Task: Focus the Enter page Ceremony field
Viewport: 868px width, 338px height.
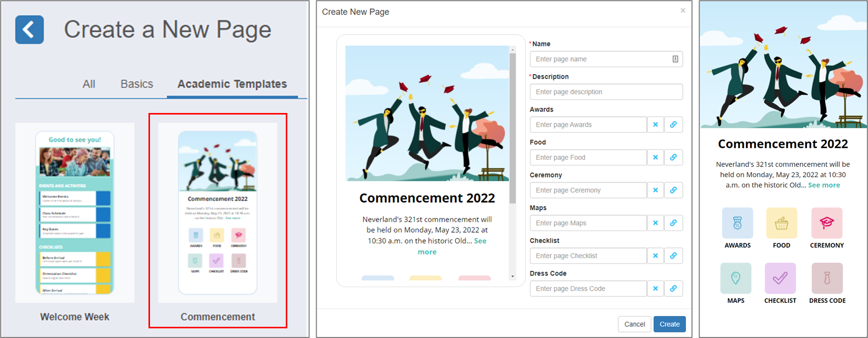Action: (588, 190)
